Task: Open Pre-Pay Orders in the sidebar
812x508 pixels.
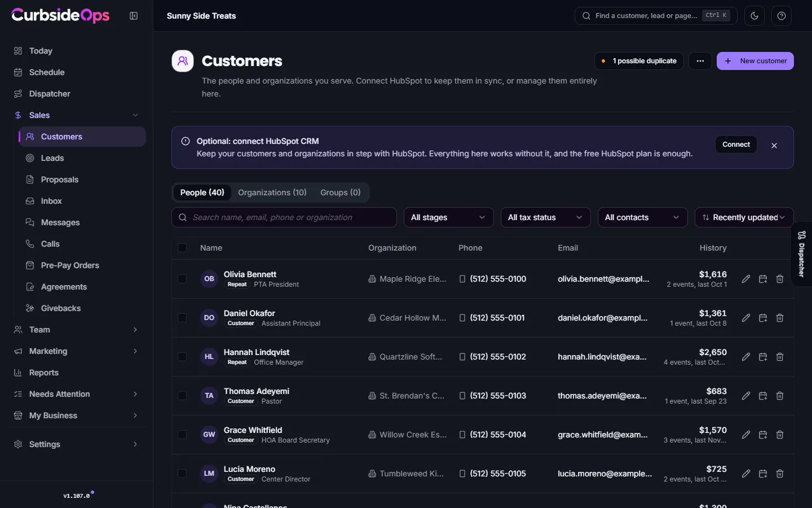Action: tap(82, 265)
